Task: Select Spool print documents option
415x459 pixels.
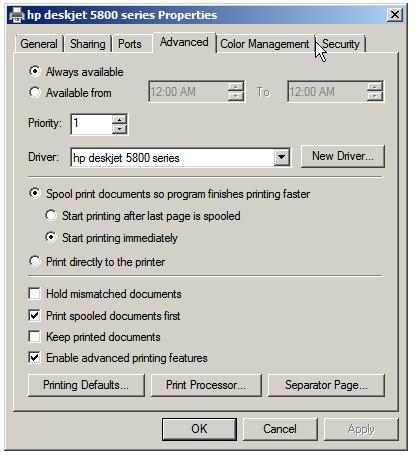Action: [x=170, y=194]
